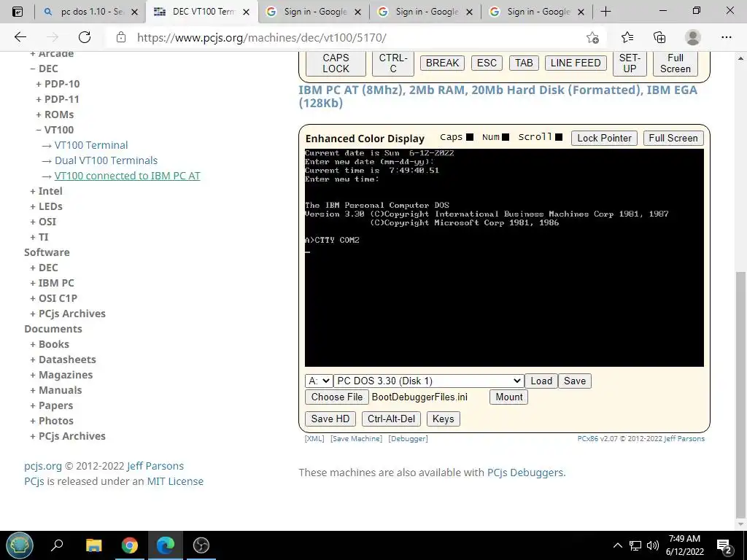The width and height of the screenshot is (747, 560).
Task: Collapse the DEC hardware tree section
Action: click(x=44, y=69)
